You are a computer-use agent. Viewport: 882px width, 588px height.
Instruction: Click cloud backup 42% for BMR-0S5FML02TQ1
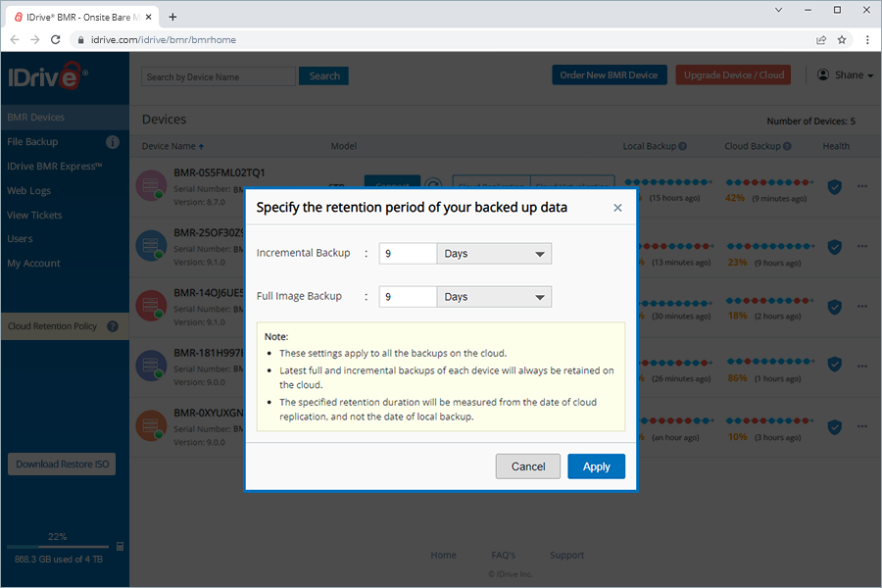[x=735, y=198]
